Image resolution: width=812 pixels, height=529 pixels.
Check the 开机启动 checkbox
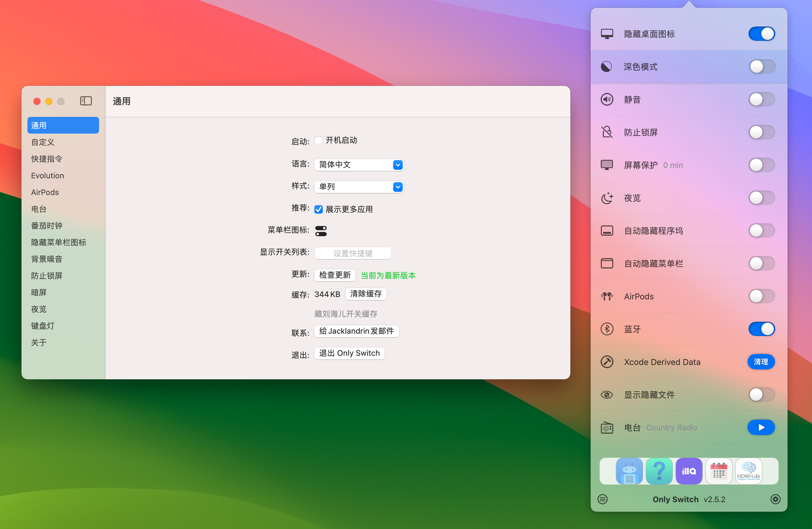click(318, 140)
